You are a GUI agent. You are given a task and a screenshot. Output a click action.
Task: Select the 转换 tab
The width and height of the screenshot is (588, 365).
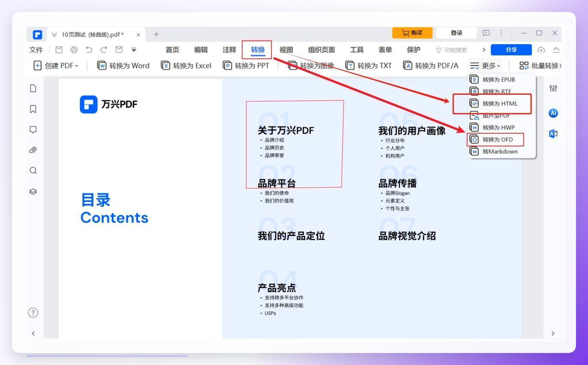(x=257, y=50)
